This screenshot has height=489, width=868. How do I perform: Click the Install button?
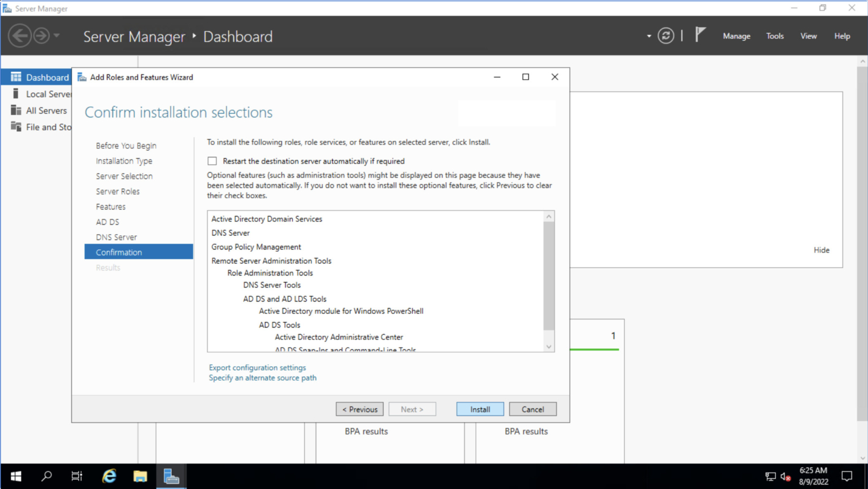pyautogui.click(x=480, y=409)
